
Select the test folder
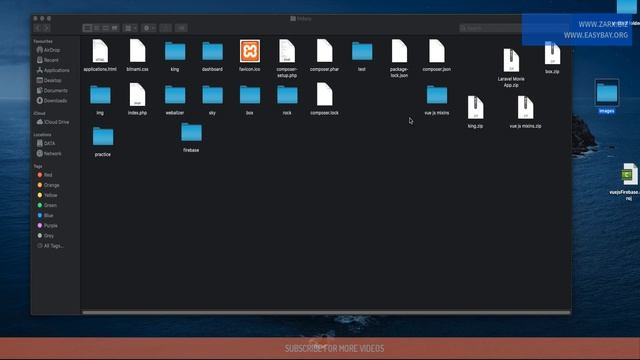tap(362, 55)
